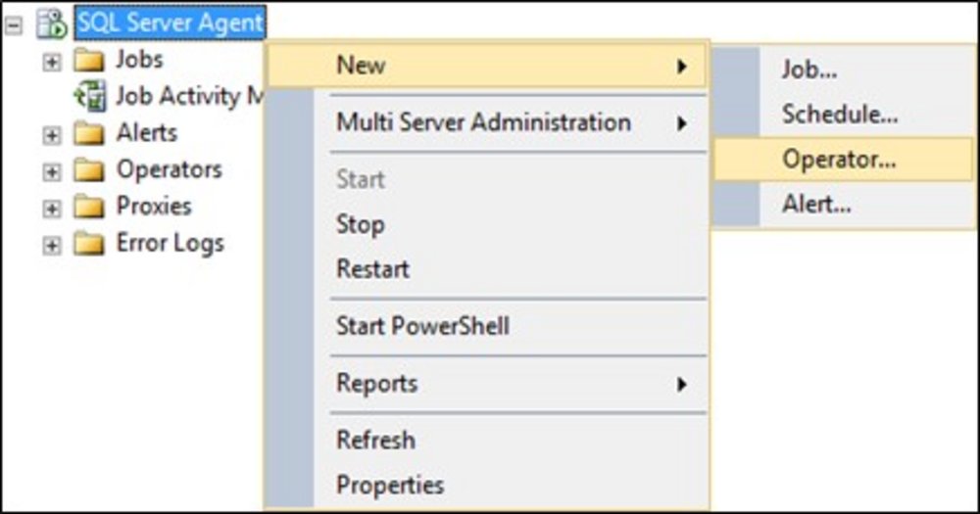Collapse the SQL Server Agent node
980x514 pixels.
14,24
